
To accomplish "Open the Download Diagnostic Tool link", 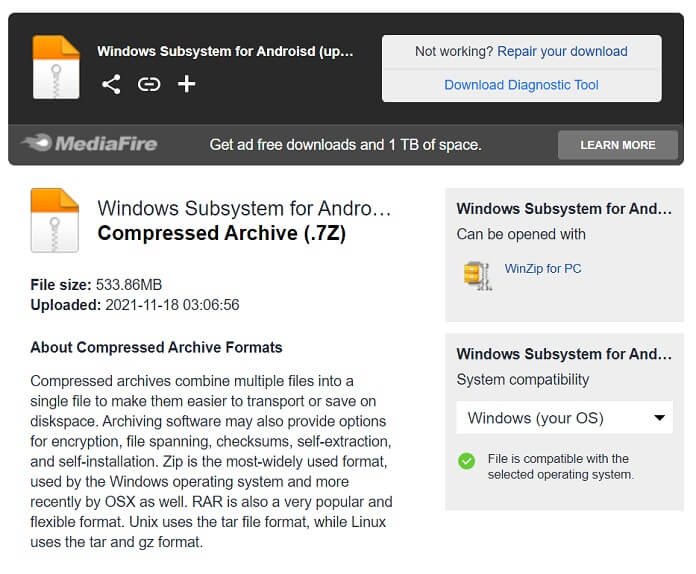I will (521, 85).
